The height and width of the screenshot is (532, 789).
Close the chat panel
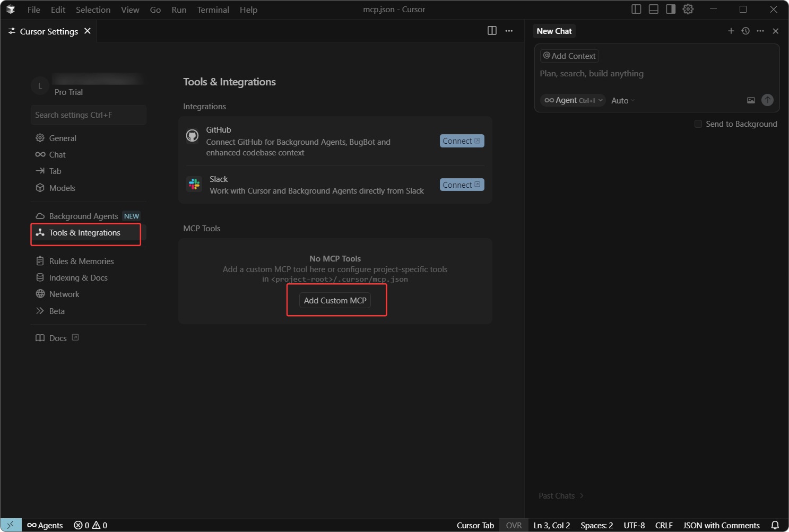click(776, 31)
